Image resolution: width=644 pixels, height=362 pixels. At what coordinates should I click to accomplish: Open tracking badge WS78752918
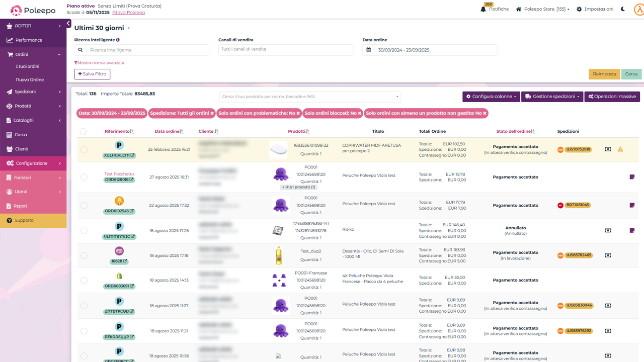tap(578, 149)
